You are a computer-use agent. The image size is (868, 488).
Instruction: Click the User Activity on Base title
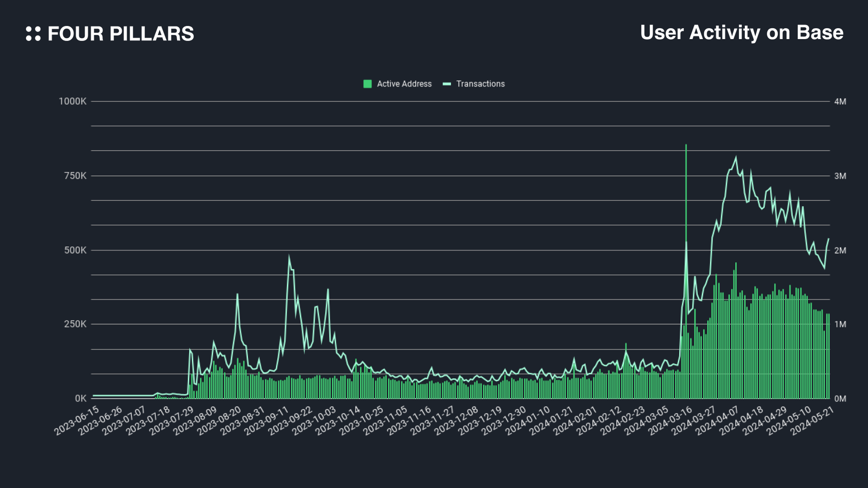(741, 33)
